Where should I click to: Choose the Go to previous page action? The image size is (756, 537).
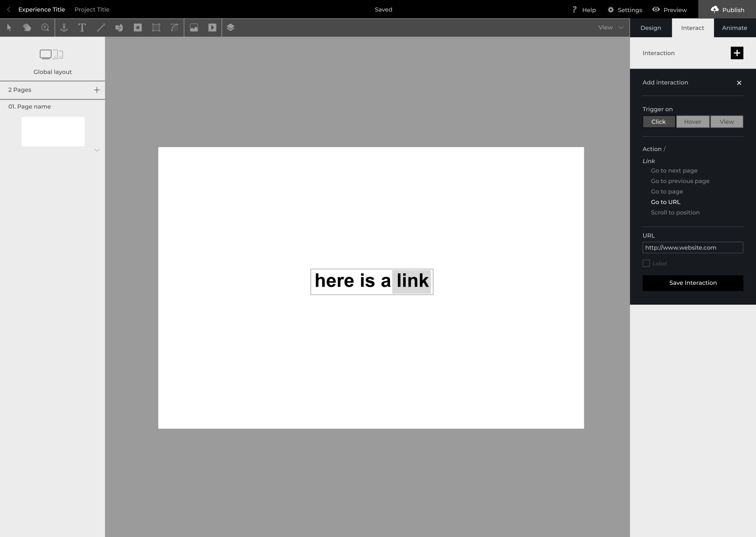point(680,181)
